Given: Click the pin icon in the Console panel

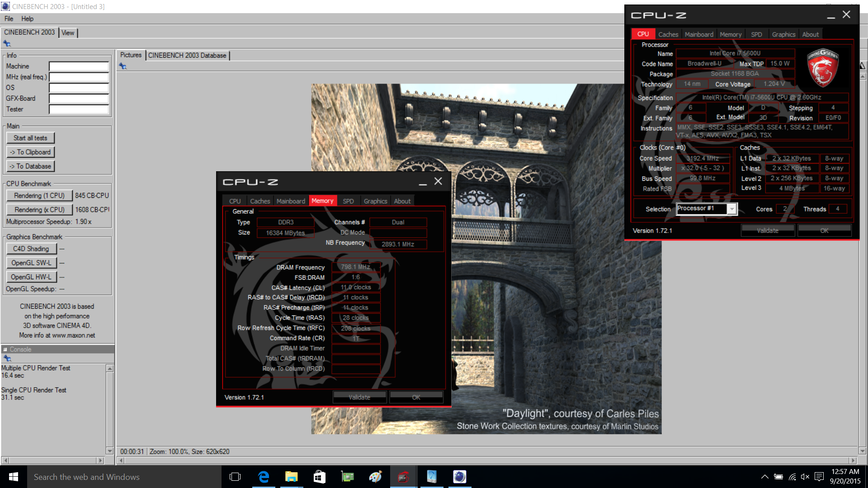Looking at the screenshot, I should pyautogui.click(x=7, y=358).
